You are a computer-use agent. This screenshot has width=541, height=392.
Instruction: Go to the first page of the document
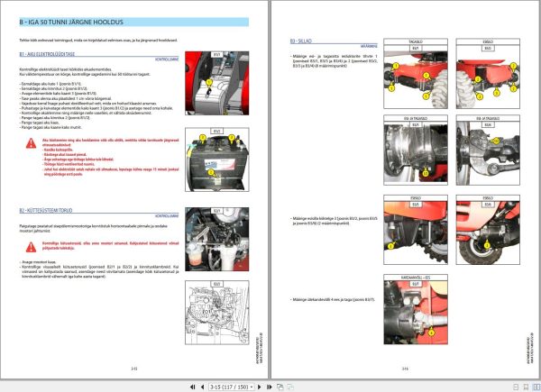tap(193, 387)
